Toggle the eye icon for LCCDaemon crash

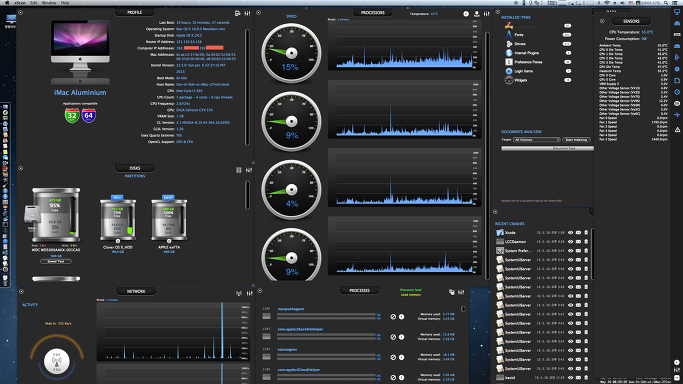tap(570, 242)
